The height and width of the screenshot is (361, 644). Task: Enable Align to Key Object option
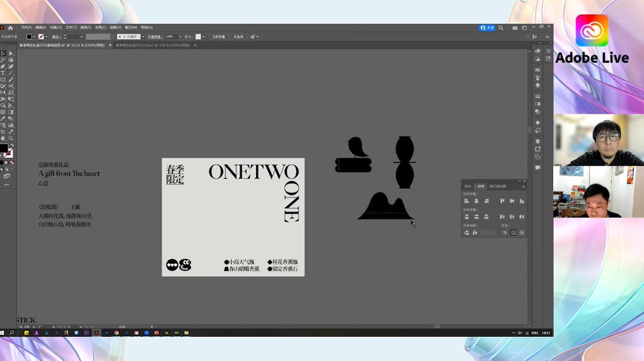[x=522, y=233]
